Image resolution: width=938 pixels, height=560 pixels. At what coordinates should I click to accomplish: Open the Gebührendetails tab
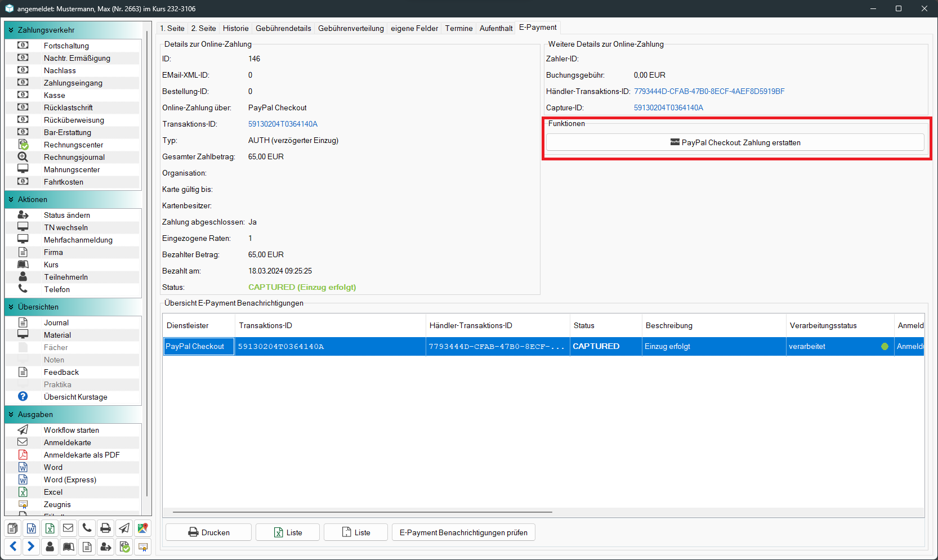pos(283,28)
